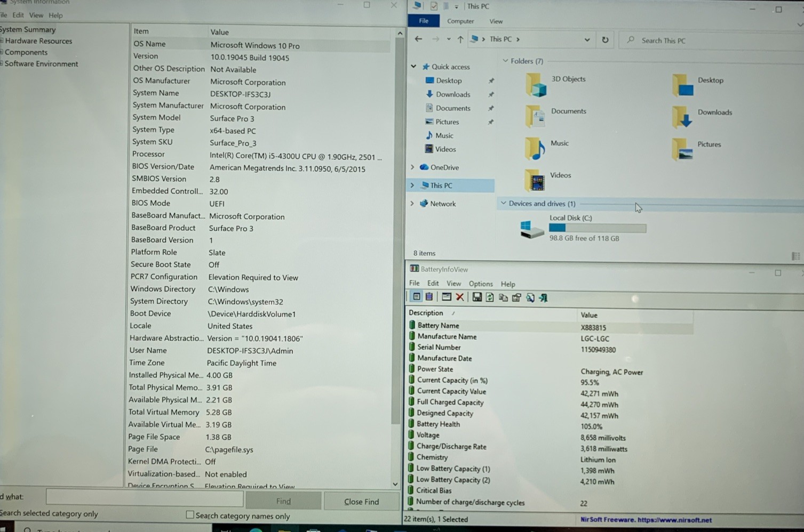804x532 pixels.
Task: Refresh battery data with the green arrows icon
Action: [x=490, y=297]
